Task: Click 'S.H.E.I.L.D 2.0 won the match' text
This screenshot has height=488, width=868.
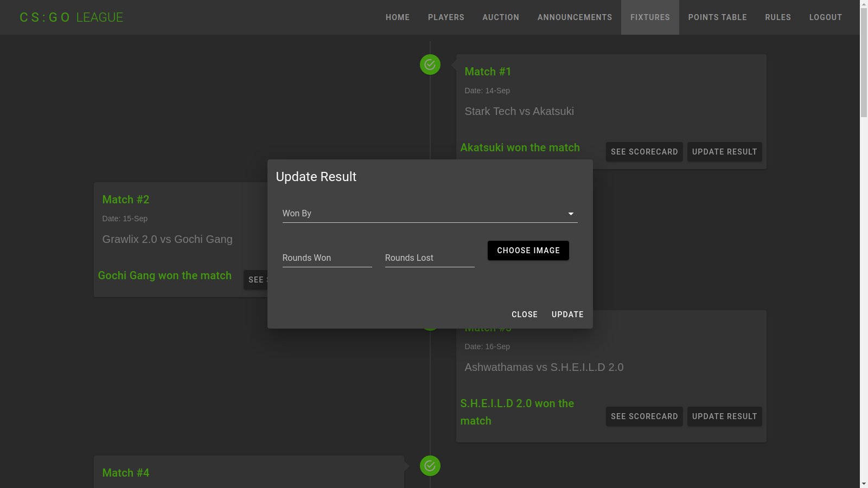Action: (x=517, y=412)
